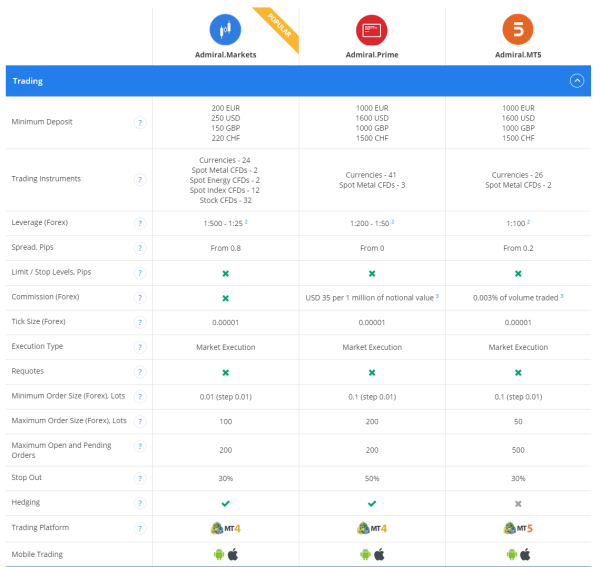Click the Apple icon in Admiral.MT5 column
Screen dimensions: 600x567
click(525, 554)
